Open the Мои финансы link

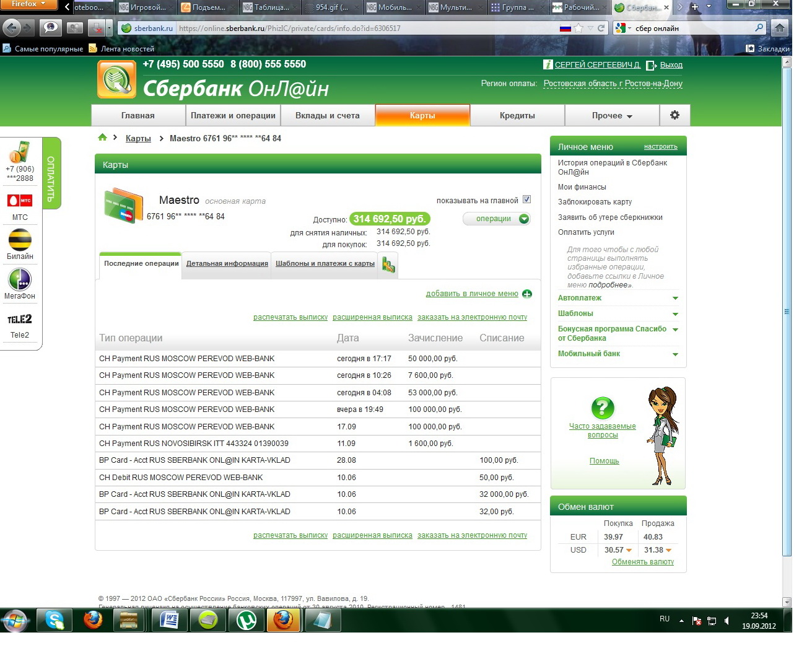click(582, 187)
